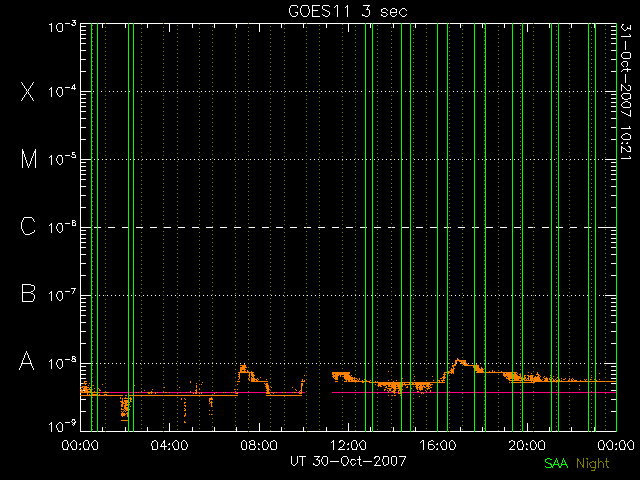The width and height of the screenshot is (640, 480).
Task: Click the Night legend label
Action: pyautogui.click(x=593, y=464)
